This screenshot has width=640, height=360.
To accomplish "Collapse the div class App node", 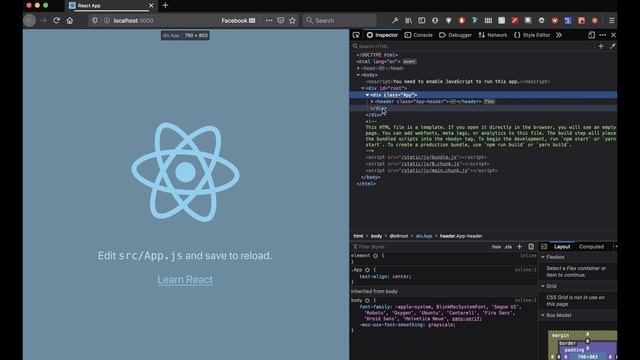I will click(x=367, y=95).
